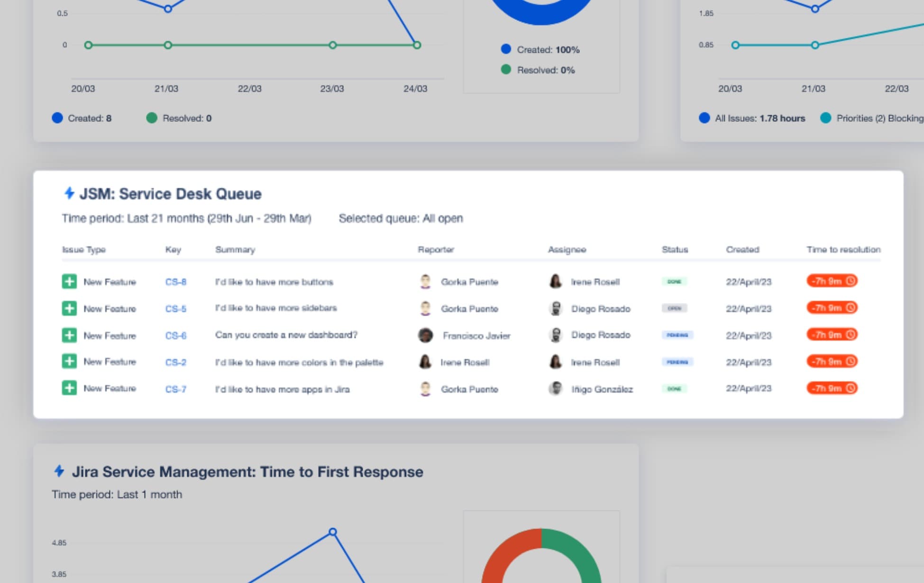Click the green Resolved: 0 legend dot
Viewport: 924px width, 583px height.
(152, 118)
